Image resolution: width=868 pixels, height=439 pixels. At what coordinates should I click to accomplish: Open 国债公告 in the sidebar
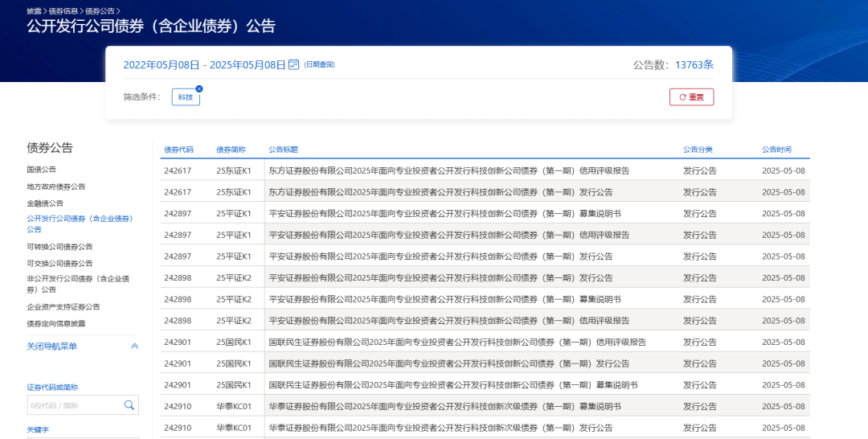pyautogui.click(x=42, y=170)
